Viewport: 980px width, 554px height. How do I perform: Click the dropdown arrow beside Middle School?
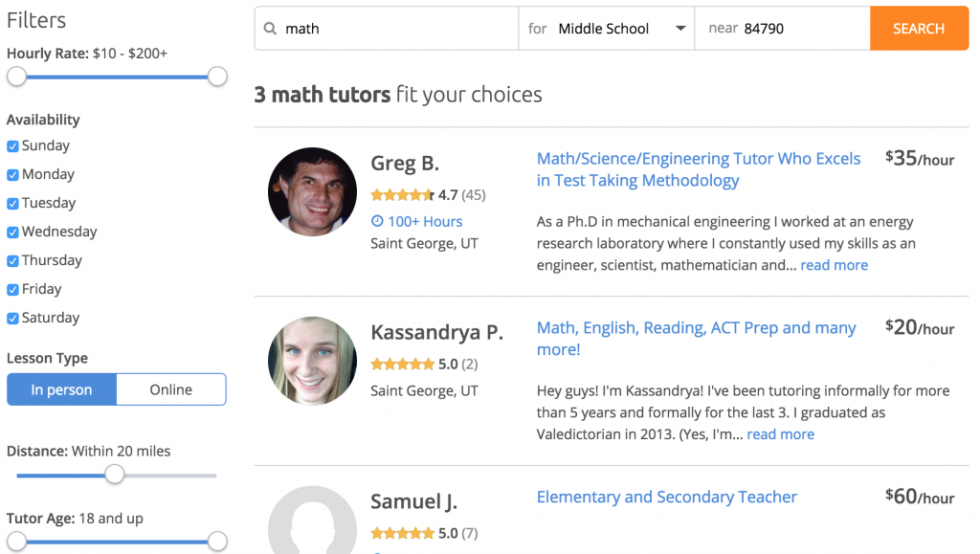pyautogui.click(x=680, y=28)
